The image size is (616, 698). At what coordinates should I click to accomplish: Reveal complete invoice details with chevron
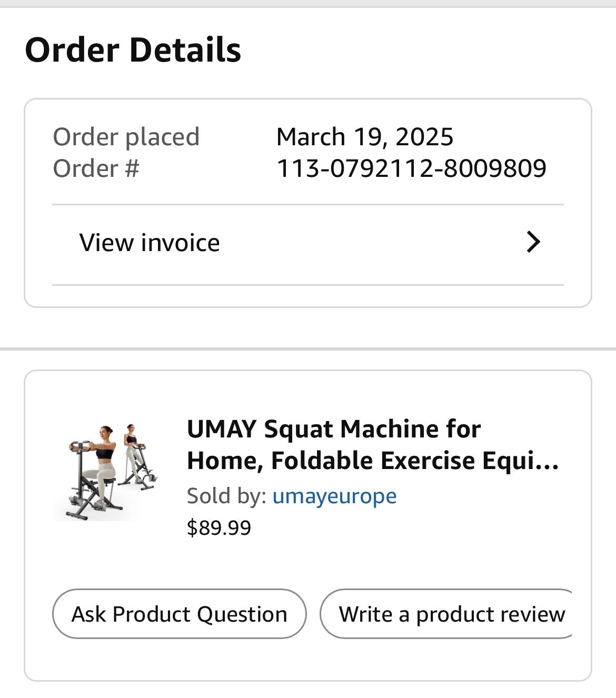point(534,242)
